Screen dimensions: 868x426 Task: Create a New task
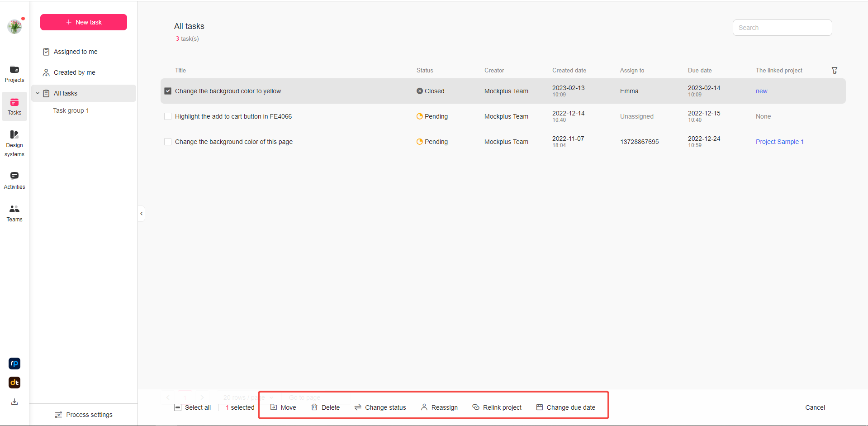click(84, 22)
